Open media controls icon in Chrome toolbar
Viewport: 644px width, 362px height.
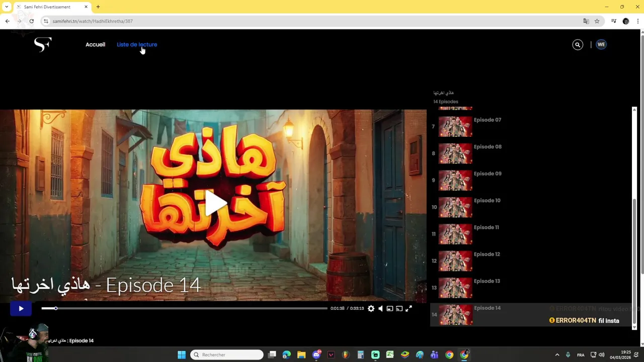click(614, 21)
